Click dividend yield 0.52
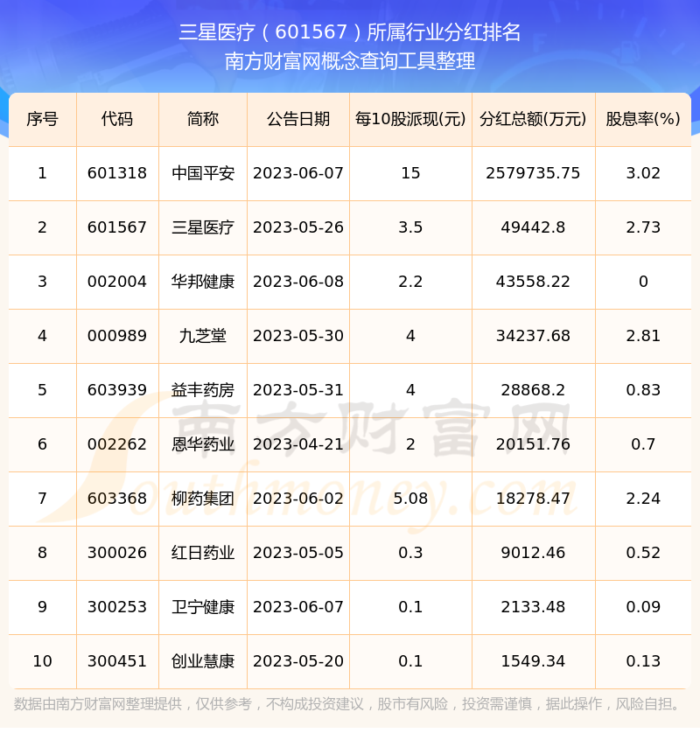The image size is (700, 747). tap(643, 554)
